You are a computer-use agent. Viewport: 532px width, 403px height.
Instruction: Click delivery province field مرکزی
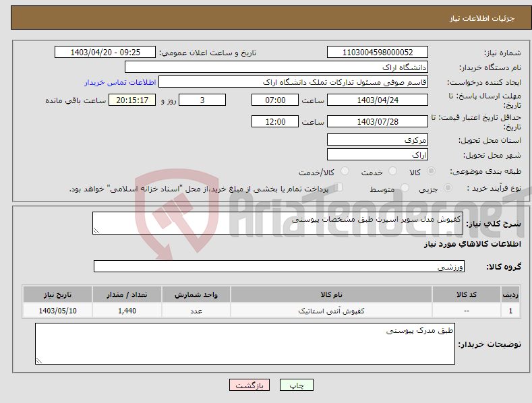378,139
